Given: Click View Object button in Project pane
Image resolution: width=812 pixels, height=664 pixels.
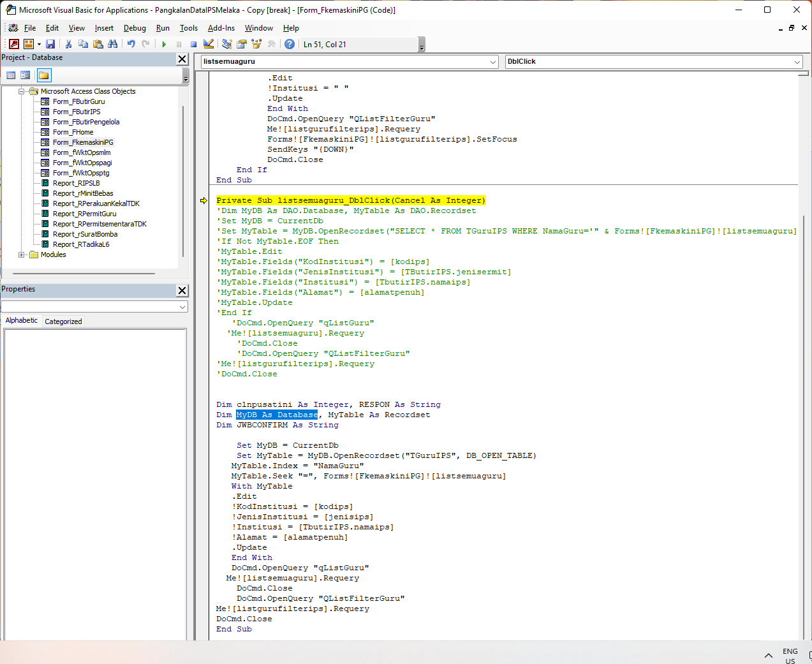Looking at the screenshot, I should pyautogui.click(x=26, y=75).
